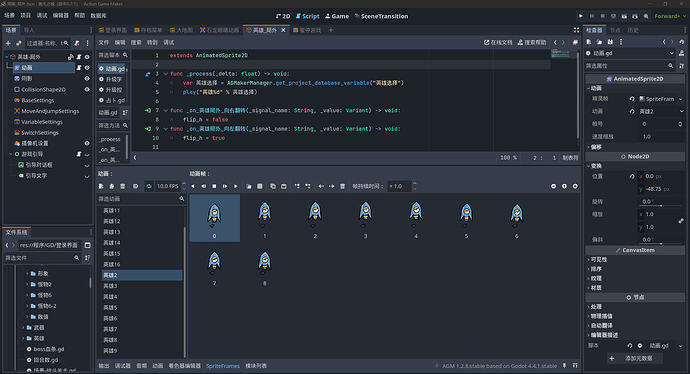Select animation 英雄5 in the list
This screenshot has height=374, width=690.
[142, 308]
